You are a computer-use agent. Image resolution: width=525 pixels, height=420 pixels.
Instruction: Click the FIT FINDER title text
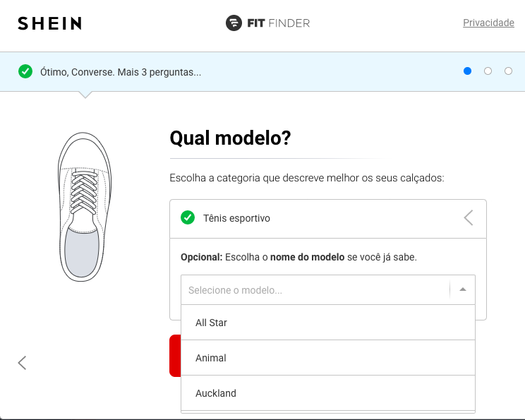tap(279, 23)
